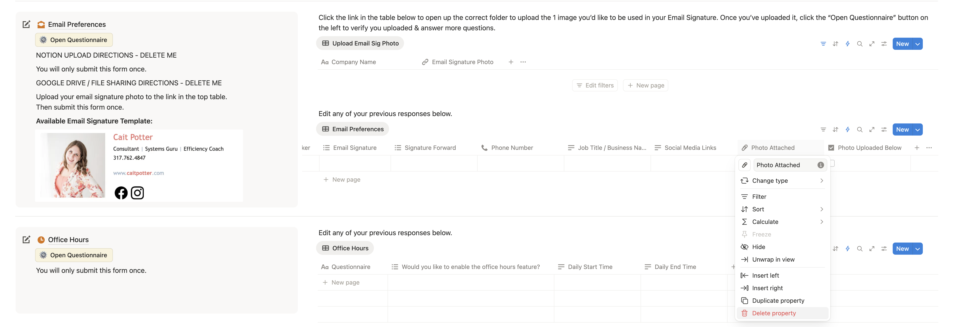The width and height of the screenshot is (980, 327).
Task: Hide the Photo Attached property
Action: (x=759, y=247)
